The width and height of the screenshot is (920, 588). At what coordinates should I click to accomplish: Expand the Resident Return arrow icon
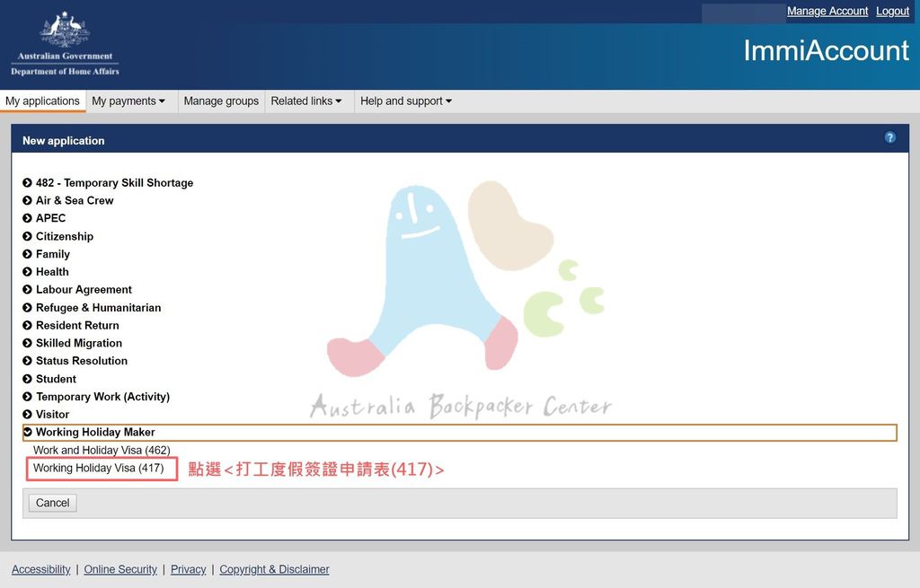27,325
